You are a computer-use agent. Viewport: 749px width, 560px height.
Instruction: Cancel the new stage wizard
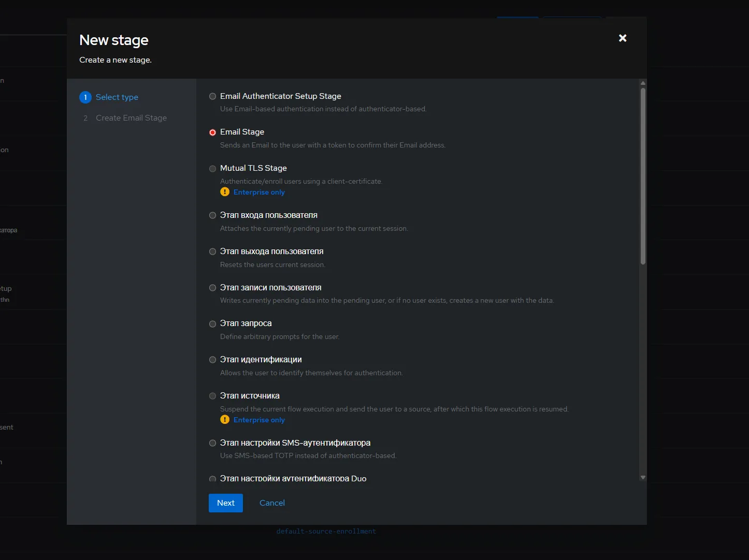(272, 503)
